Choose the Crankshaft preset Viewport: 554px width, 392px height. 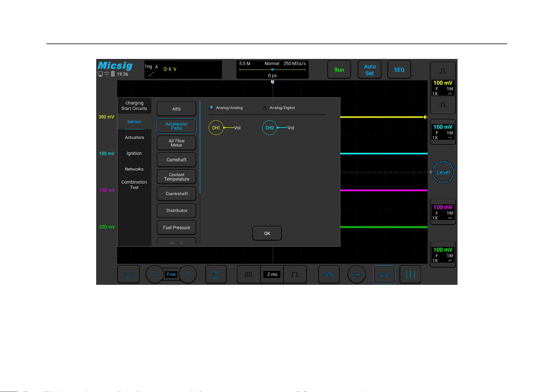pos(176,194)
